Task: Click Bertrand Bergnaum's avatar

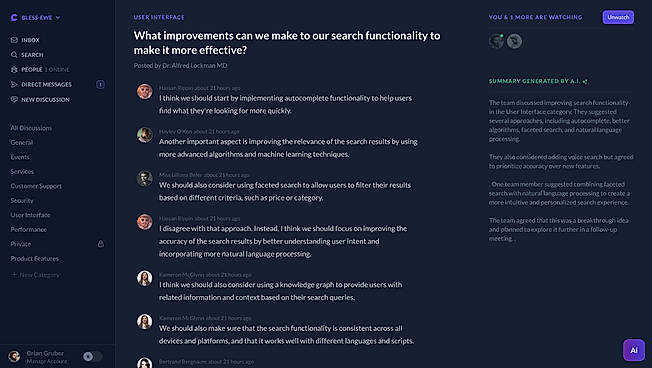Action: click(145, 363)
